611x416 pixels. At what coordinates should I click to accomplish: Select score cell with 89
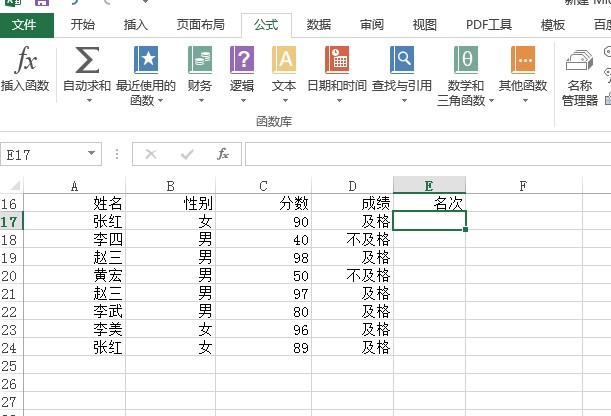click(263, 347)
